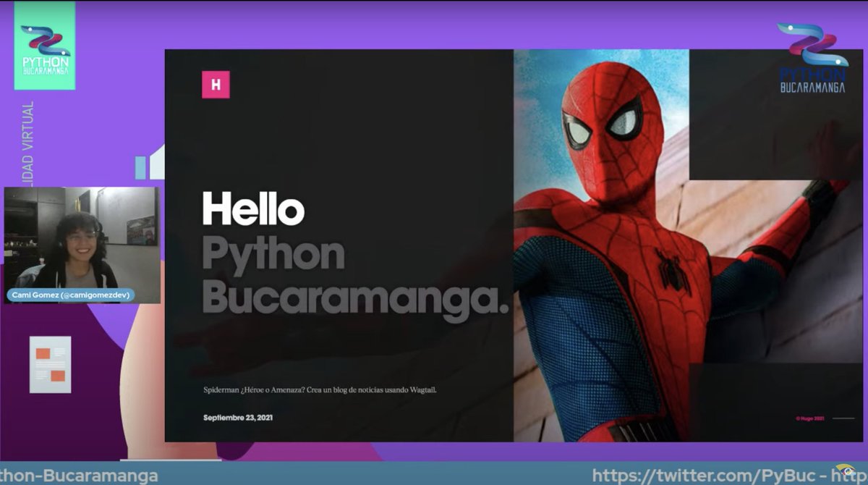Click the Spiderman ¿Héroe o Amenaza? subtitle

coord(320,390)
